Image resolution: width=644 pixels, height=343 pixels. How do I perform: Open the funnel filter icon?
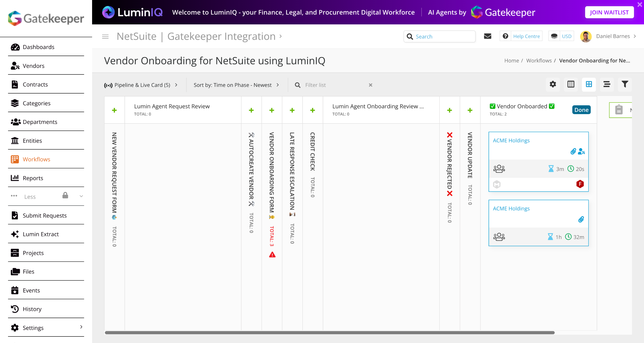click(x=625, y=84)
